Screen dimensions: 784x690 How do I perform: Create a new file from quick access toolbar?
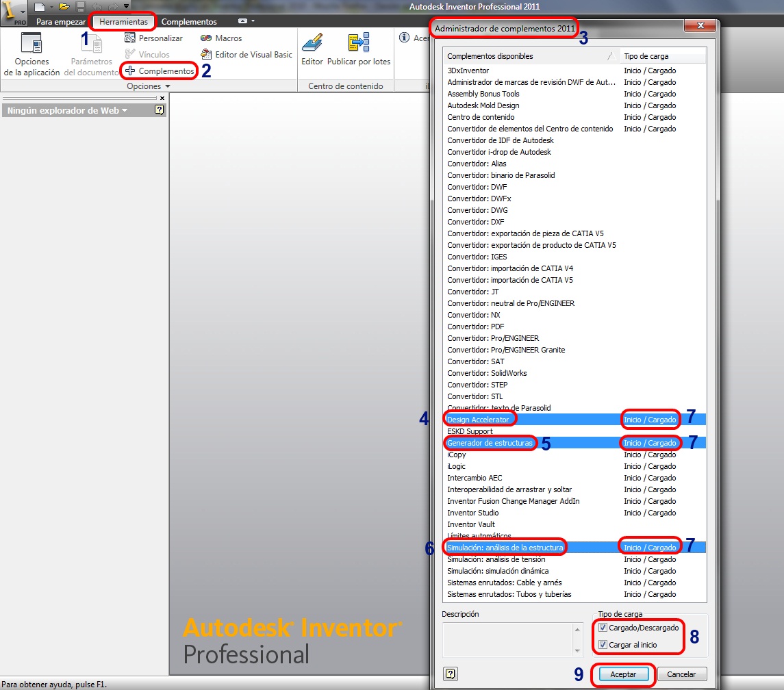39,7
